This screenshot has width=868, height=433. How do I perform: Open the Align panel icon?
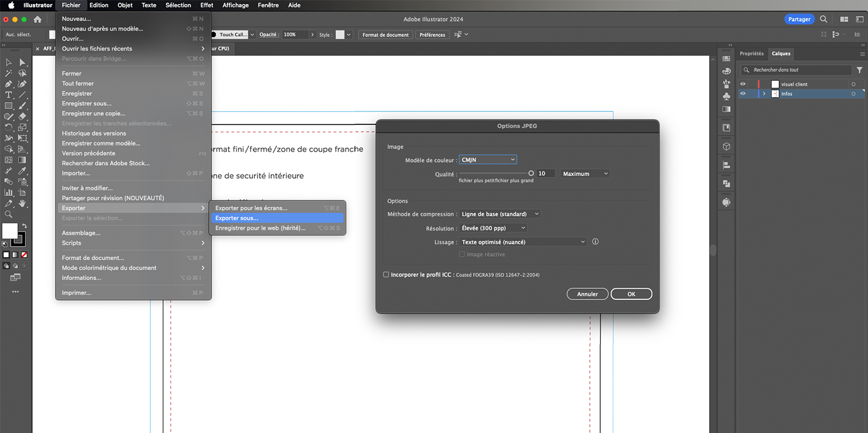click(726, 165)
